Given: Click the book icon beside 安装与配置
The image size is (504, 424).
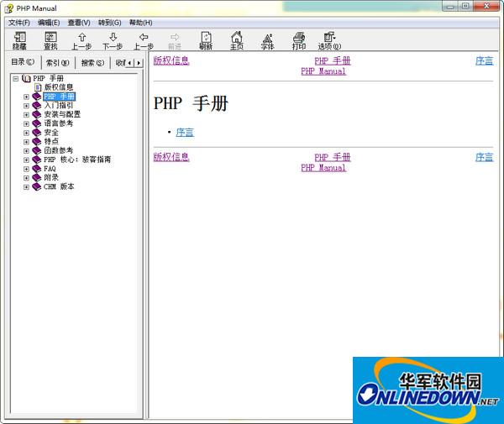Looking at the screenshot, I should [37, 114].
